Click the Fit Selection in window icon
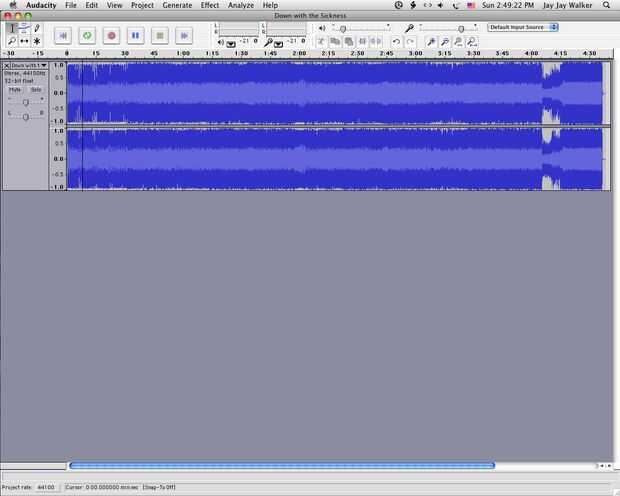Image resolution: width=620 pixels, height=496 pixels. [458, 41]
